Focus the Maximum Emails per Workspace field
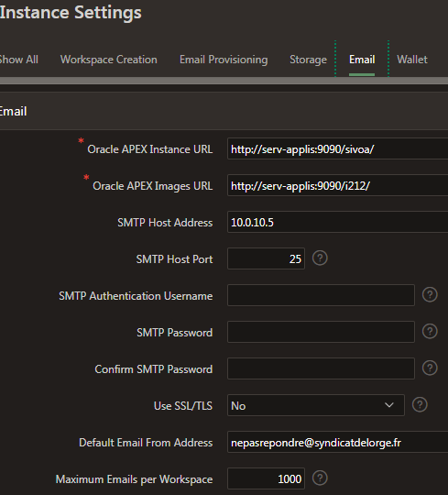448x495 pixels. tap(266, 478)
